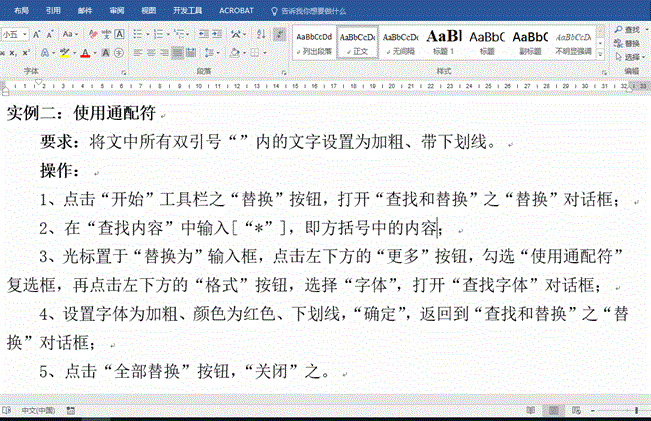Click the grow font size icon
This screenshot has width=651, height=421.
(x=37, y=33)
